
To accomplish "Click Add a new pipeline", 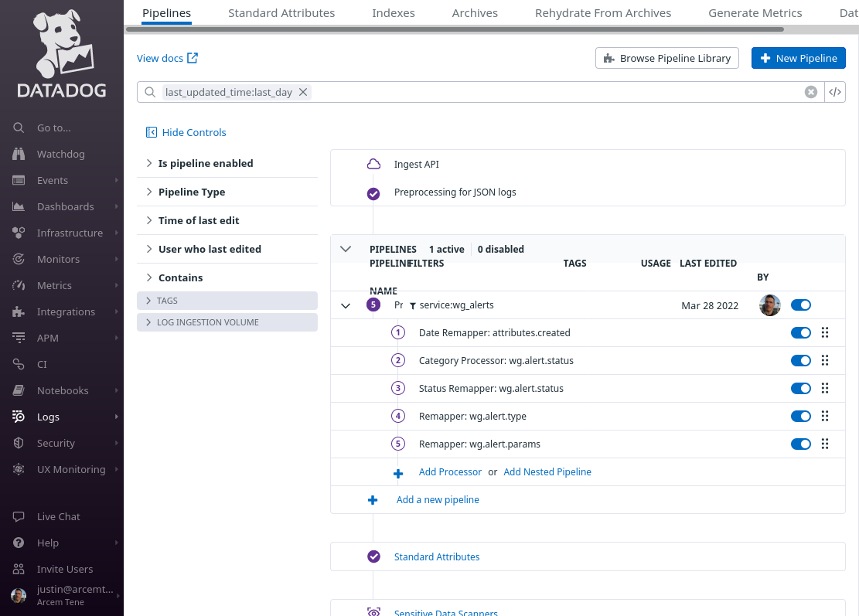I will click(x=437, y=500).
